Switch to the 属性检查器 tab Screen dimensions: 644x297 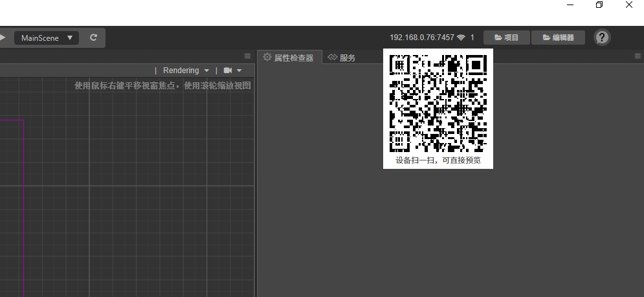289,58
